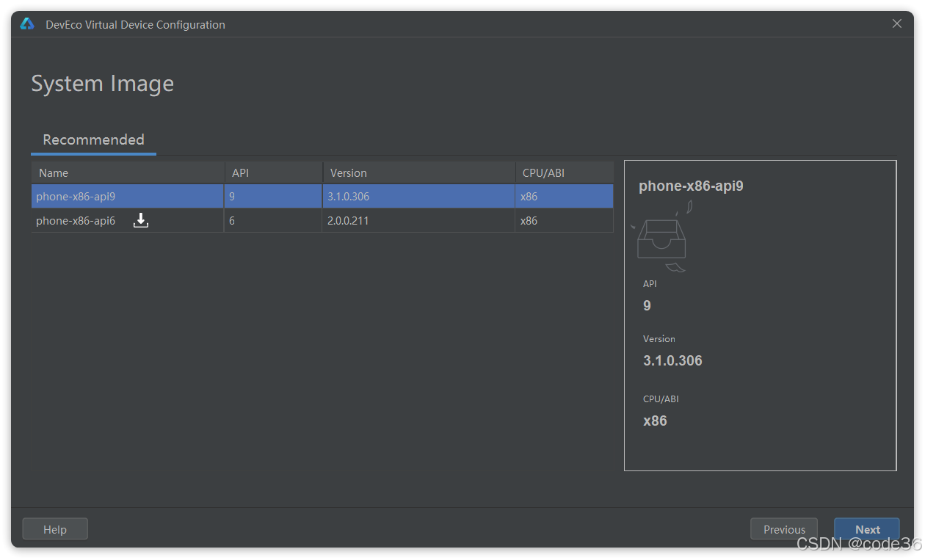Sort by the CPU/ABI column header
925x560 pixels.
click(x=564, y=172)
